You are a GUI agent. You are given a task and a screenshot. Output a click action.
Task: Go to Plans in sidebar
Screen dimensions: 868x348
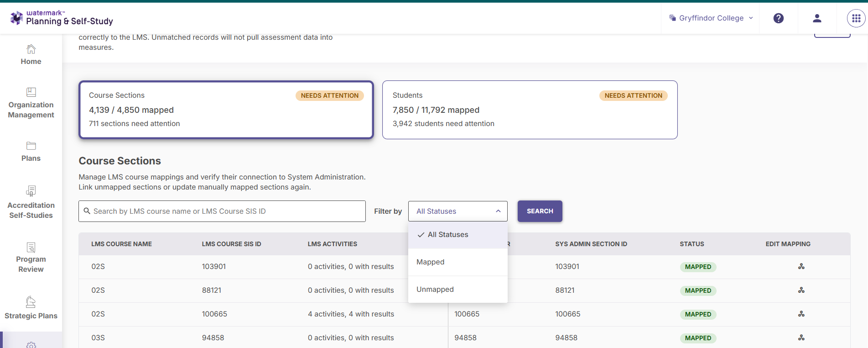31,152
